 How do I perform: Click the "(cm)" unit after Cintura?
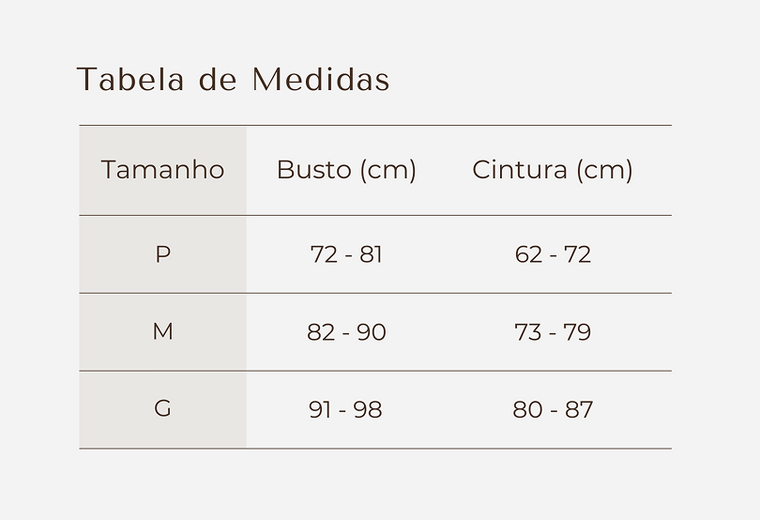pyautogui.click(x=604, y=170)
